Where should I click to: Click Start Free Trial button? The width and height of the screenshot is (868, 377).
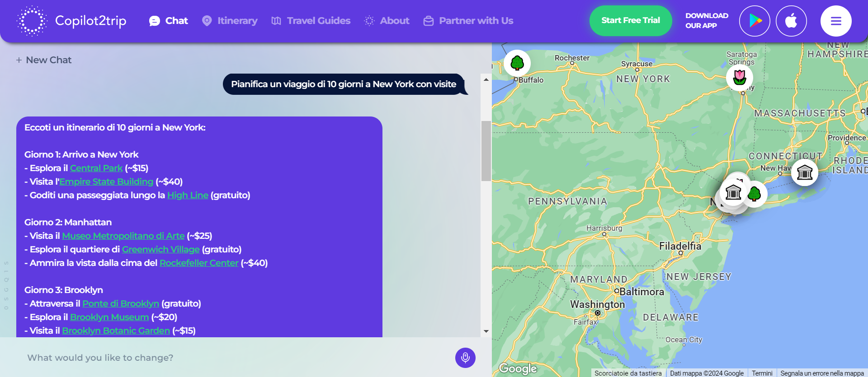(x=631, y=21)
